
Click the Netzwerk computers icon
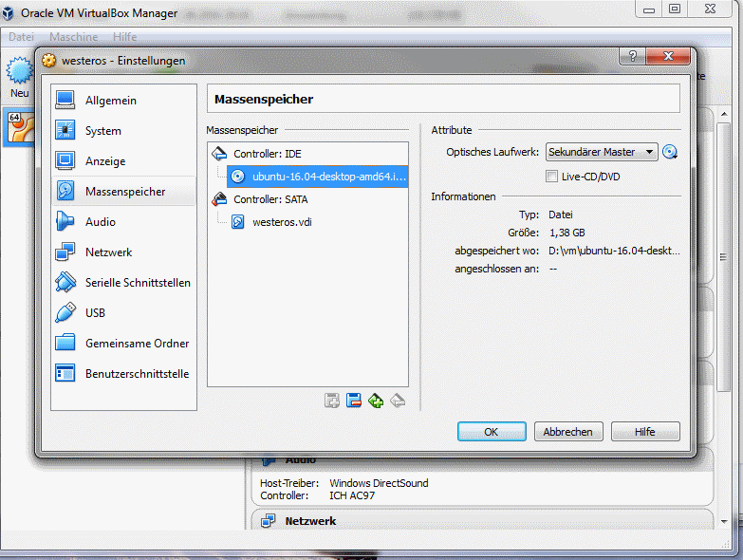pyautogui.click(x=65, y=252)
